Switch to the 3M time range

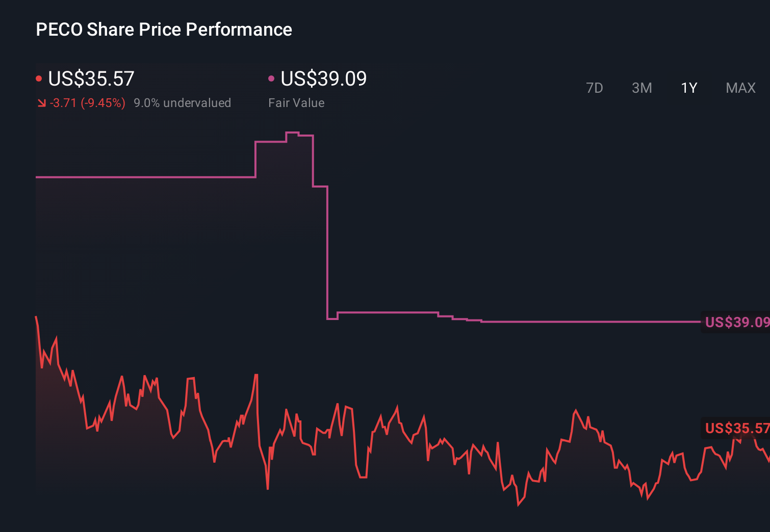pyautogui.click(x=641, y=88)
